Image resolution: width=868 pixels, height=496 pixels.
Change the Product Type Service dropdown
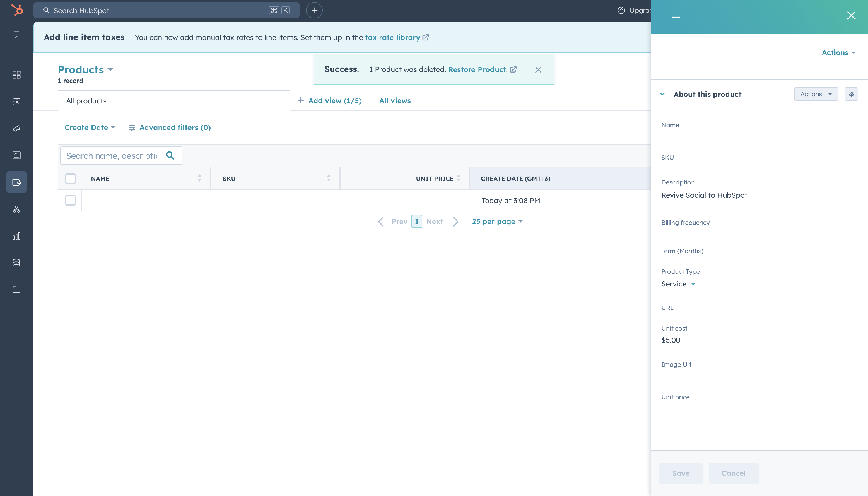click(x=678, y=284)
